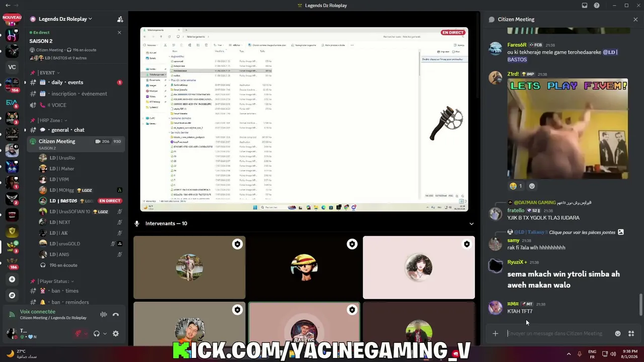The width and height of the screenshot is (644, 362).
Task: Collapse the Intervenants speakers section
Action: click(471, 224)
